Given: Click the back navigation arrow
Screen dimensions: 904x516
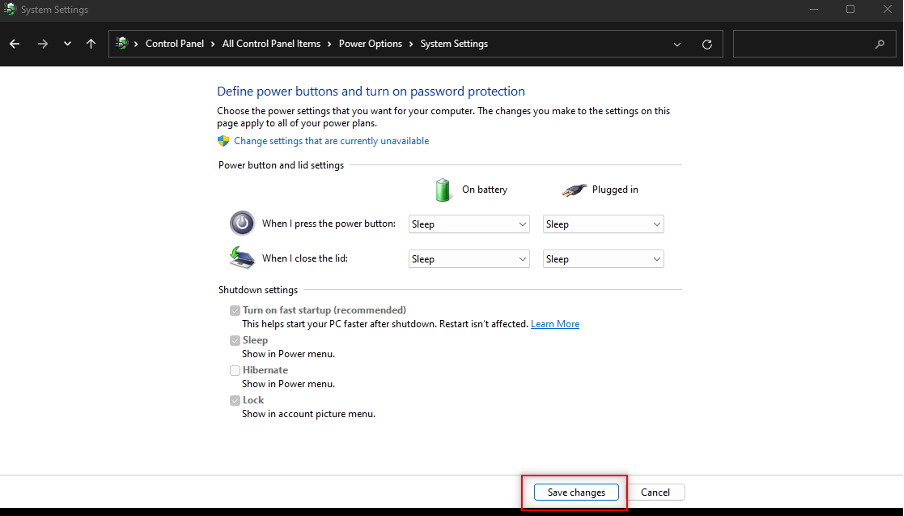Looking at the screenshot, I should pyautogui.click(x=15, y=44).
